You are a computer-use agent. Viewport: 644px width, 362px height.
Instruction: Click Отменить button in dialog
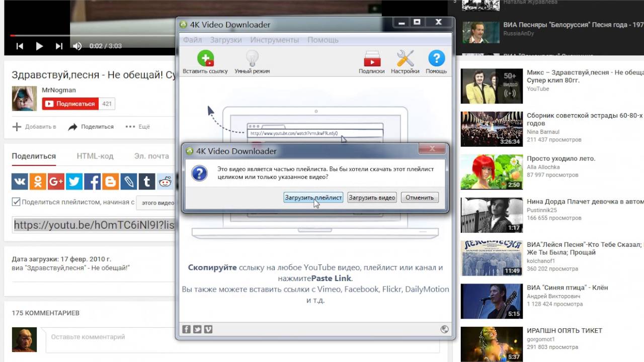point(420,198)
